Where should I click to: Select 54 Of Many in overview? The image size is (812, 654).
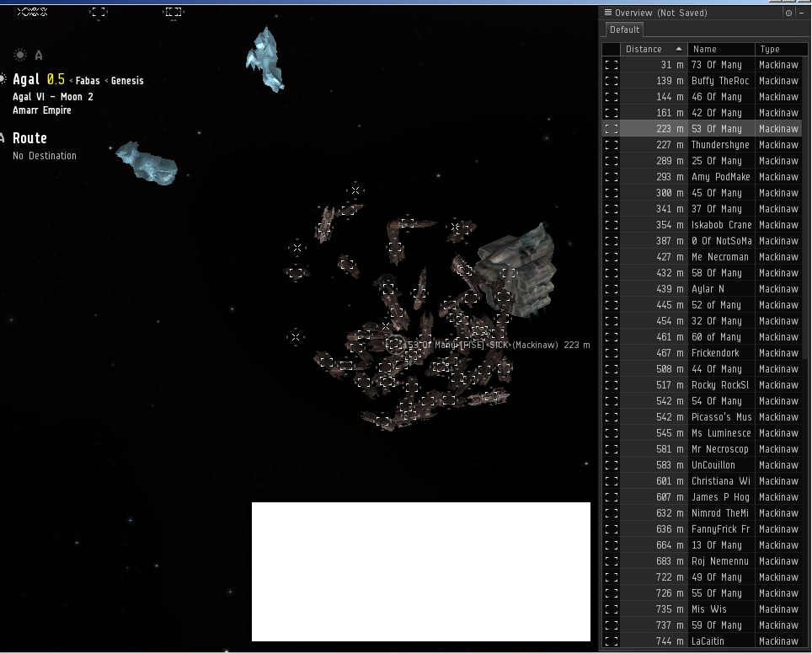point(702,401)
